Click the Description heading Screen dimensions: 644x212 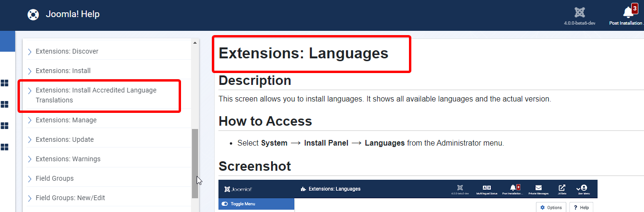click(255, 81)
